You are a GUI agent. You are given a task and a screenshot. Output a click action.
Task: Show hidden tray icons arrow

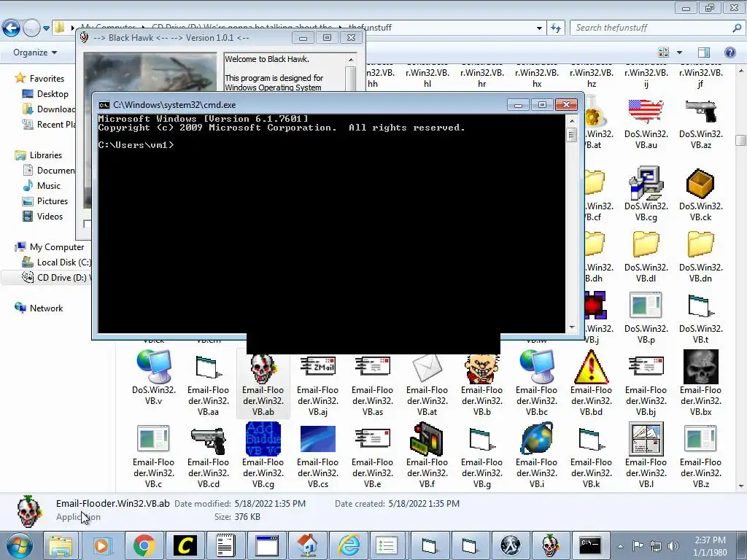pyautogui.click(x=620, y=546)
